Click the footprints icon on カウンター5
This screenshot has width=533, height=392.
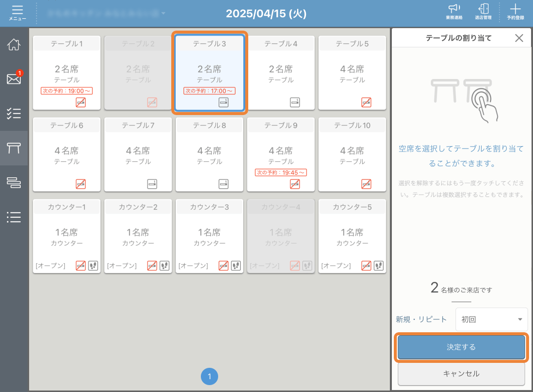point(379,266)
